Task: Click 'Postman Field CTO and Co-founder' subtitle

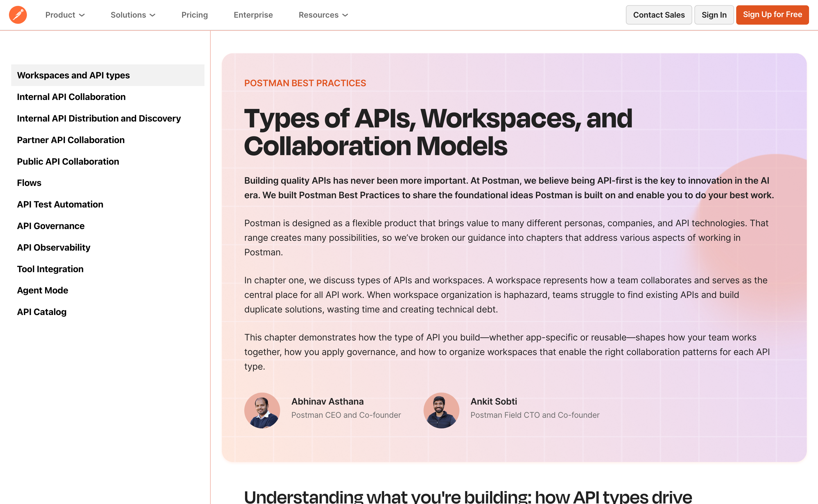Action: (x=535, y=415)
